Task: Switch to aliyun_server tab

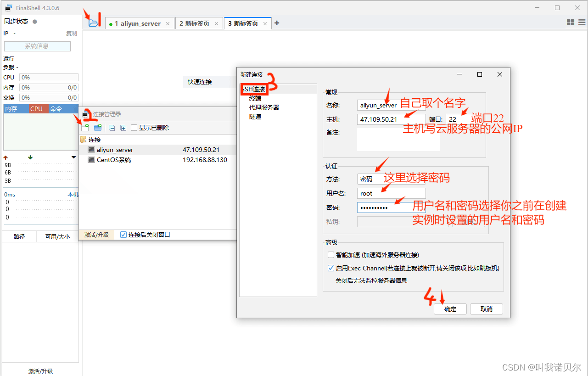Action: pyautogui.click(x=140, y=23)
